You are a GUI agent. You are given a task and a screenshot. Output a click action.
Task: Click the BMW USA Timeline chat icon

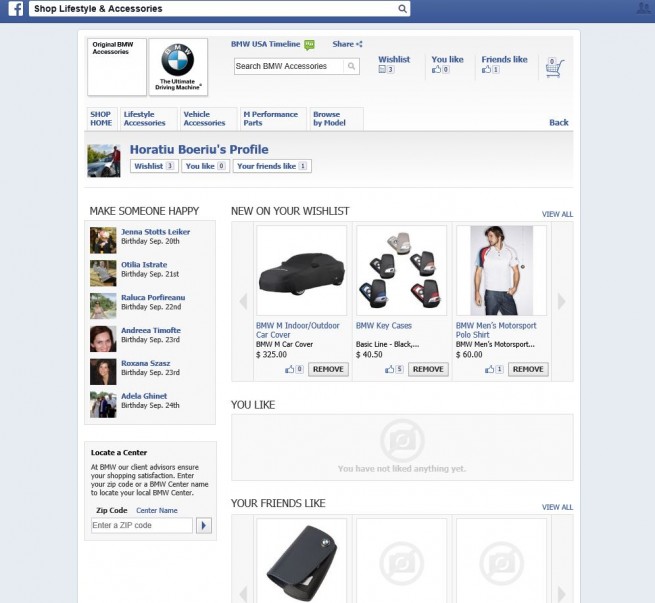pos(310,45)
